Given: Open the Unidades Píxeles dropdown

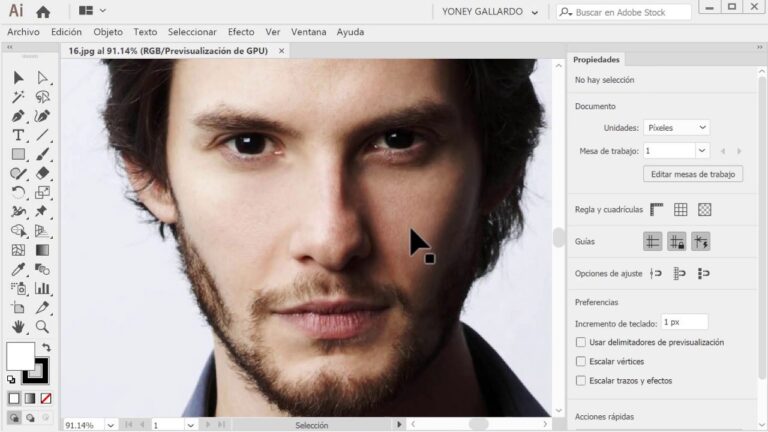Looking at the screenshot, I should coord(676,127).
